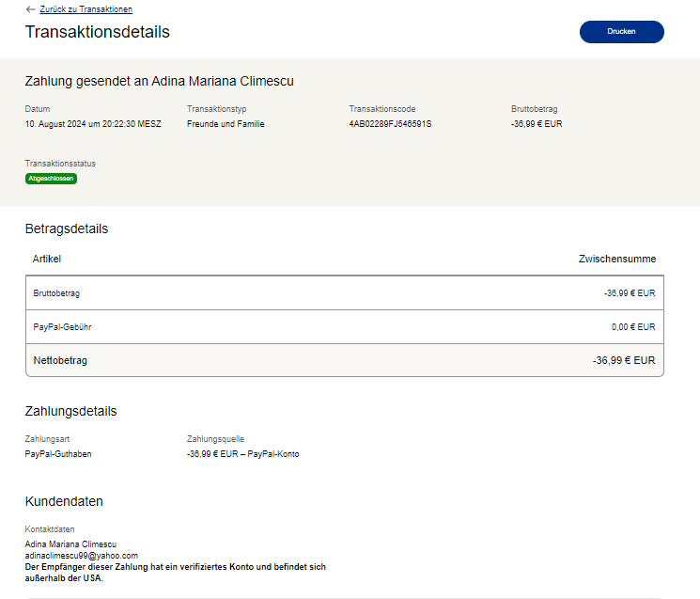Click the Artikel column header
Screen dimensions: 700x599
pyautogui.click(x=47, y=260)
